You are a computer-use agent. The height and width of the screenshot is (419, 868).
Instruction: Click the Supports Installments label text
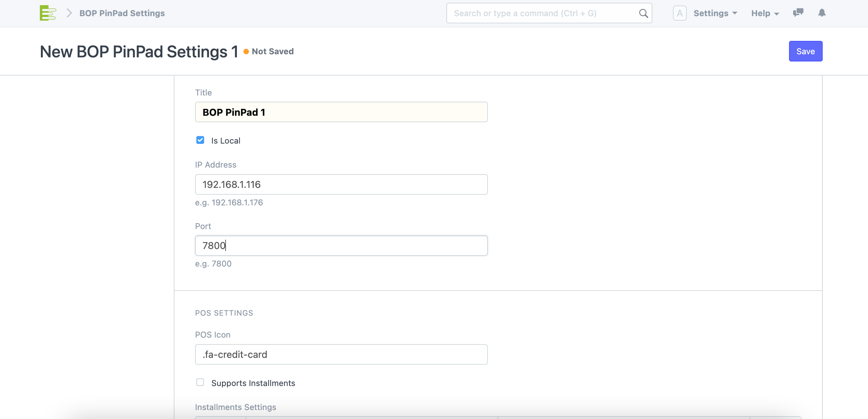point(253,383)
